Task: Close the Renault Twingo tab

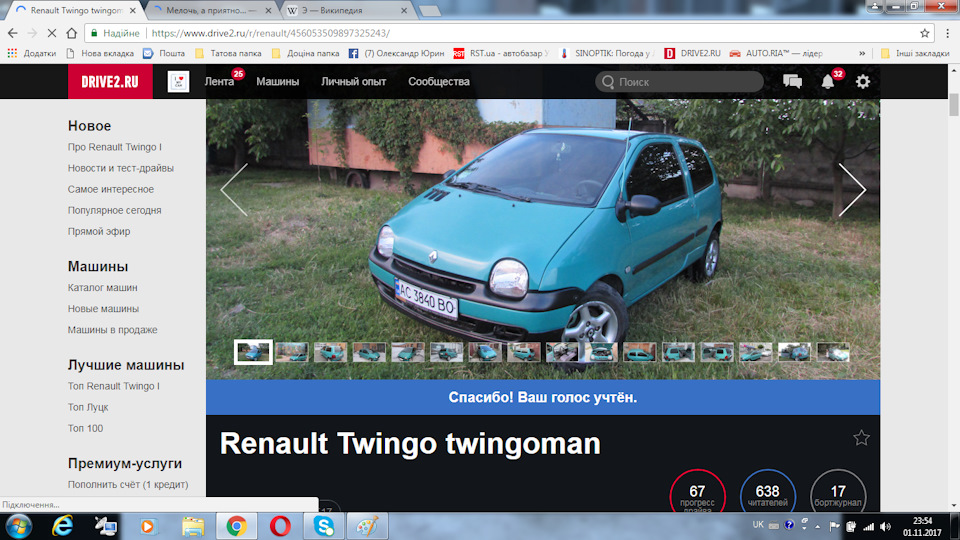Action: point(133,10)
